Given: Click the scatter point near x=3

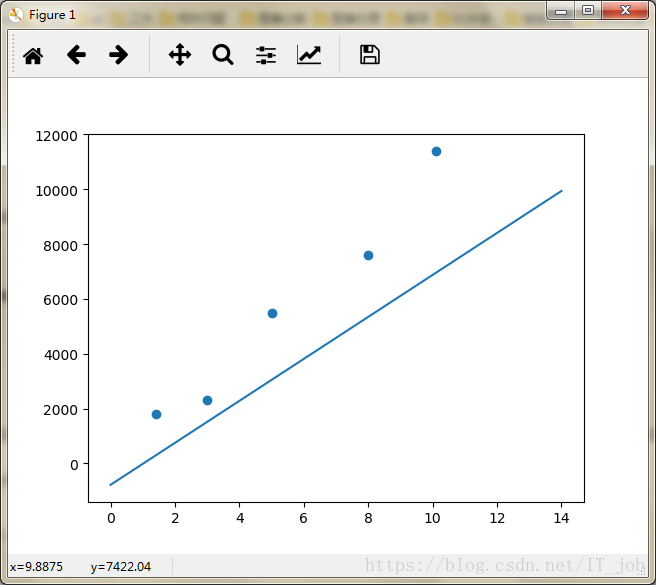Looking at the screenshot, I should click(208, 400).
